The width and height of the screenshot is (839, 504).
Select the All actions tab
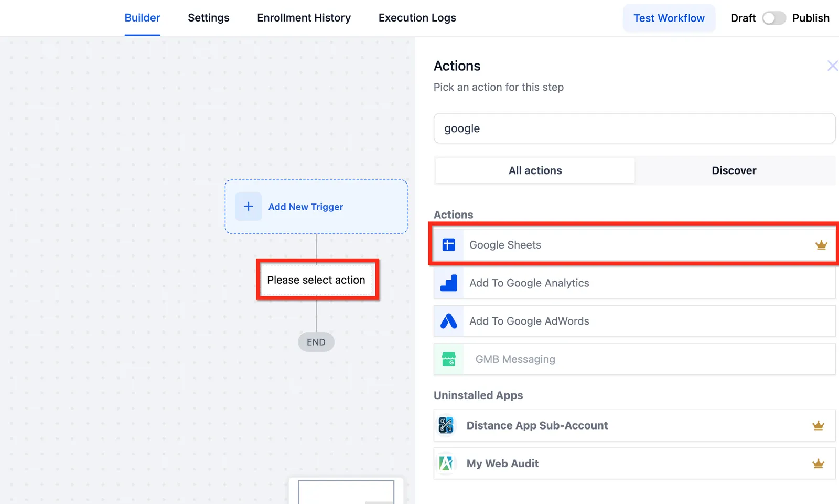coord(535,170)
